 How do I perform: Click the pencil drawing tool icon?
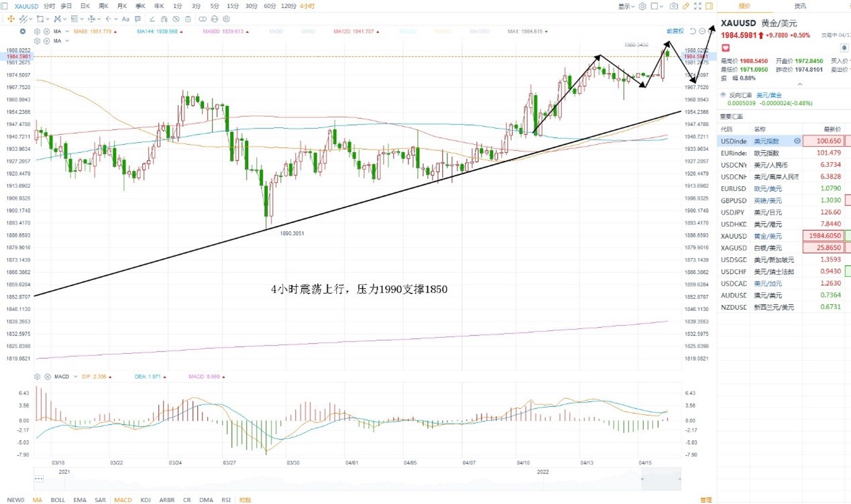[685, 6]
